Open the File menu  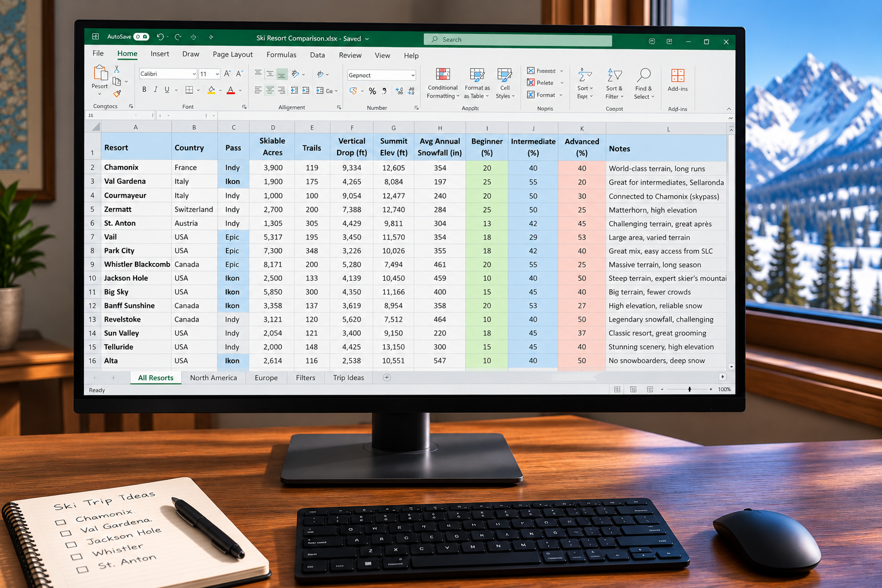[98, 53]
